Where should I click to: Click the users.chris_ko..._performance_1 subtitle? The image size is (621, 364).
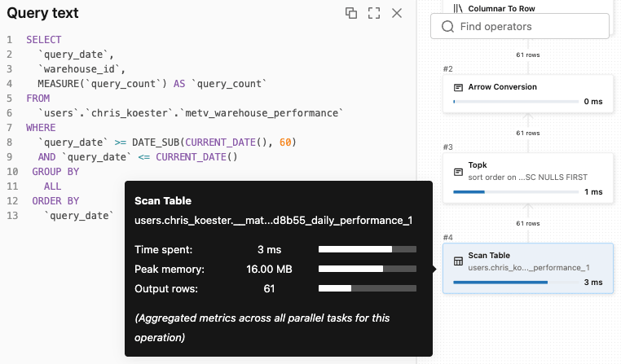(x=529, y=267)
